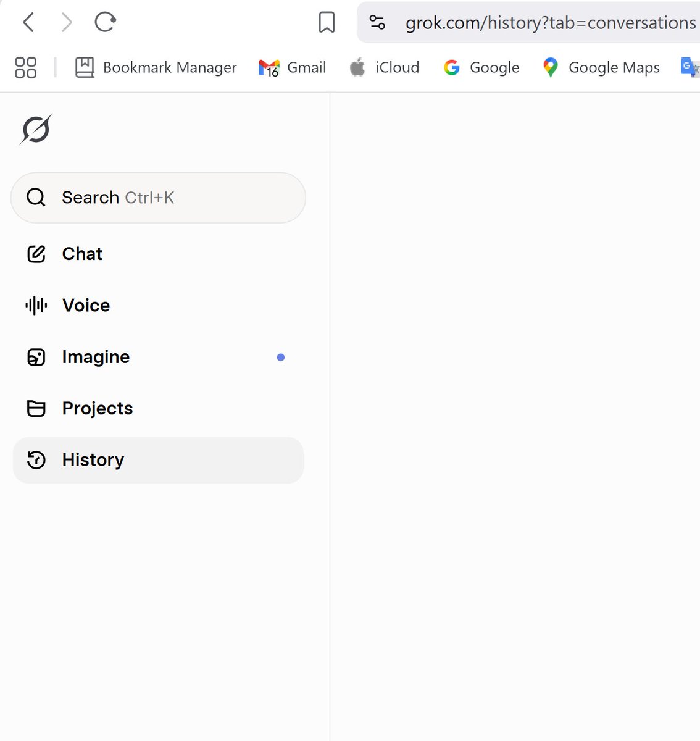Open site settings icon in address bar
The image size is (700, 741).
(377, 23)
